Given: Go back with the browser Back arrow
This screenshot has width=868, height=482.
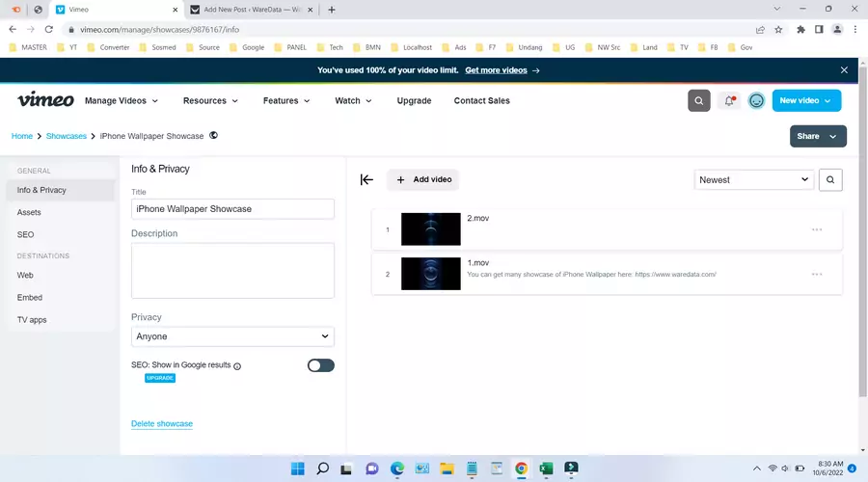Looking at the screenshot, I should [x=13, y=29].
